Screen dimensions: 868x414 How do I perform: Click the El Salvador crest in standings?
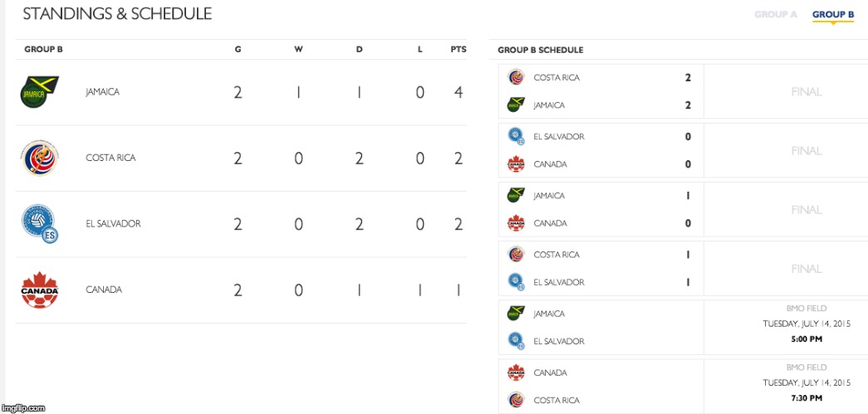40,223
